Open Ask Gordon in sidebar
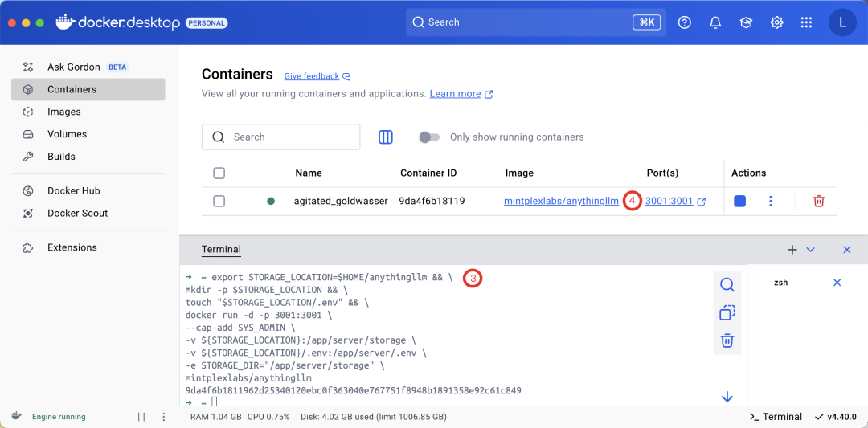 (88, 67)
